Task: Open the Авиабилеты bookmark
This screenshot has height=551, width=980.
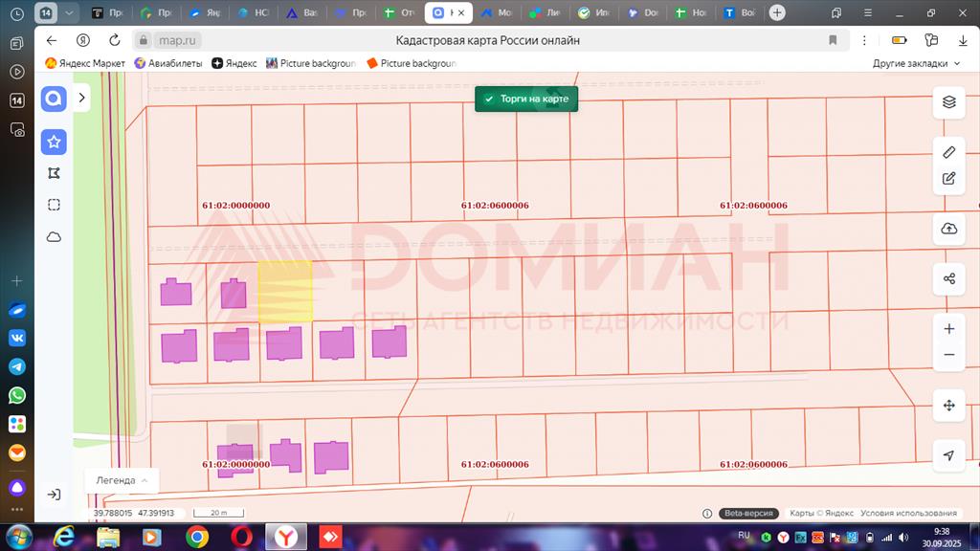Action: click(x=167, y=63)
